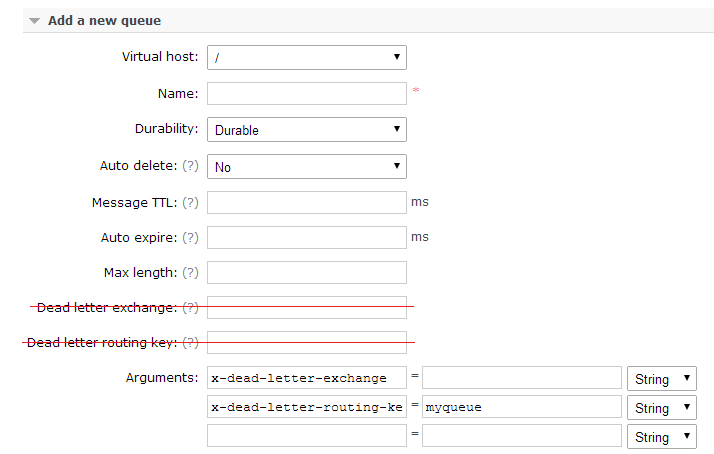This screenshot has width=714, height=454.
Task: Click the Auto delete help (?) icon
Action: [x=190, y=166]
